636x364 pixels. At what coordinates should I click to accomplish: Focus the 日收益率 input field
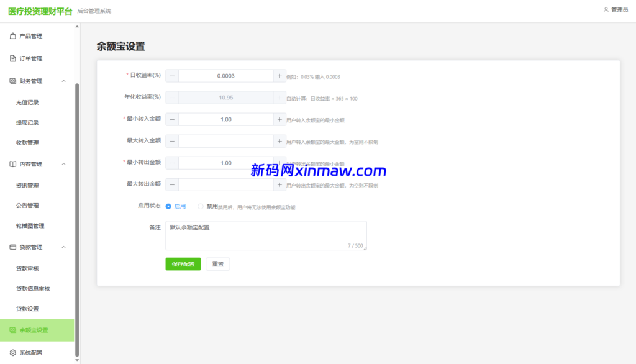226,76
